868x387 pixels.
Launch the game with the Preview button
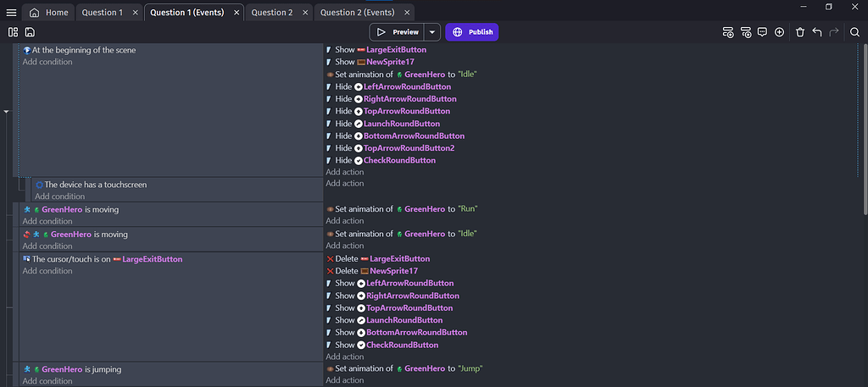point(398,32)
